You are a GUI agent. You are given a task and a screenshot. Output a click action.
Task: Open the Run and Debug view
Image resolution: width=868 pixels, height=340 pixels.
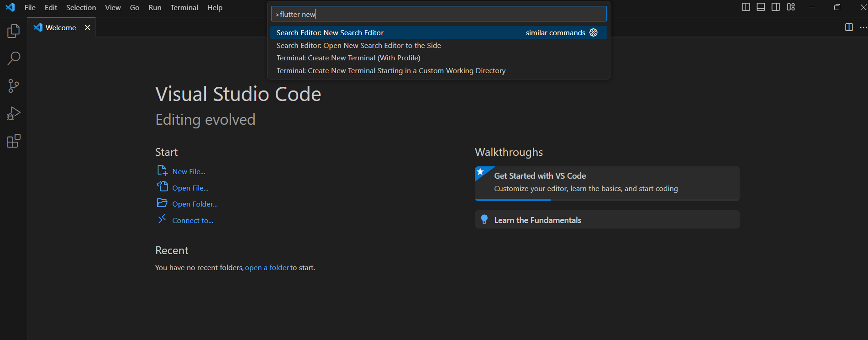point(14,113)
